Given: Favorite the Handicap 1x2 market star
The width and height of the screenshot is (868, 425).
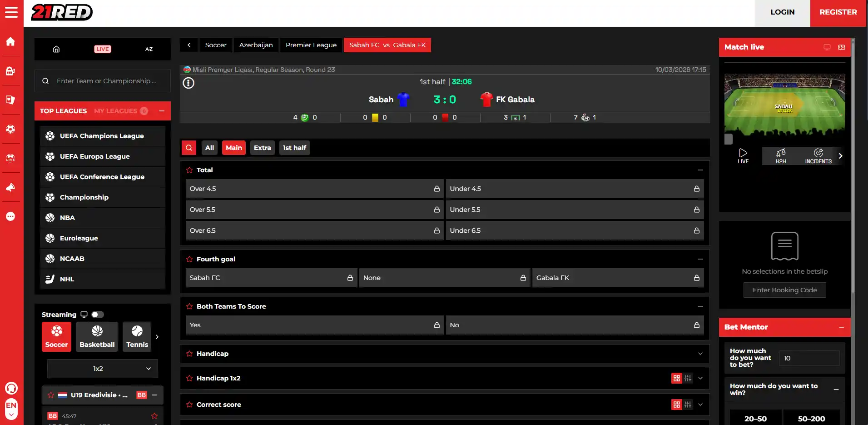Looking at the screenshot, I should [189, 378].
